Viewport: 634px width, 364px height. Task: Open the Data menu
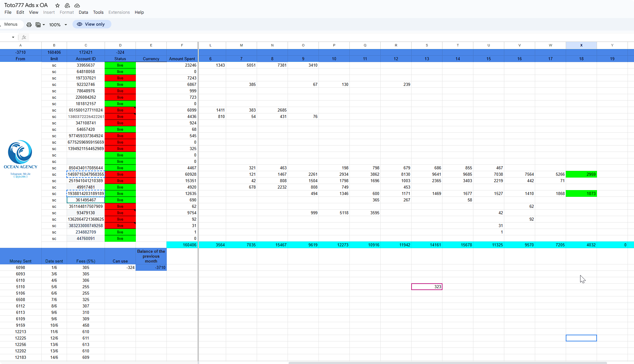(x=83, y=12)
